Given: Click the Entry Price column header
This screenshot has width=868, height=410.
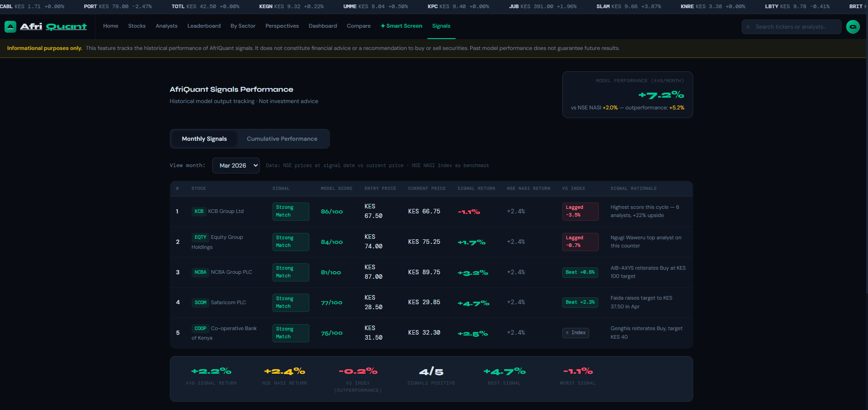Looking at the screenshot, I should point(380,188).
